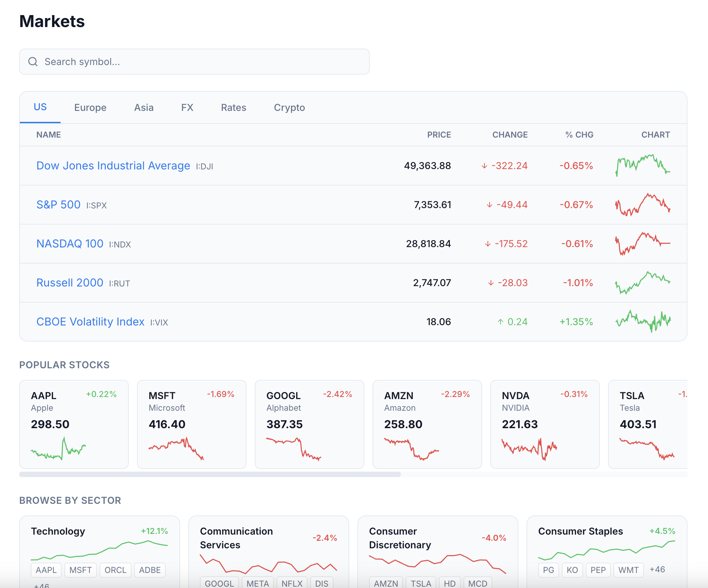Open the S&P 500 link
Screen dimensions: 708x588
(59, 205)
